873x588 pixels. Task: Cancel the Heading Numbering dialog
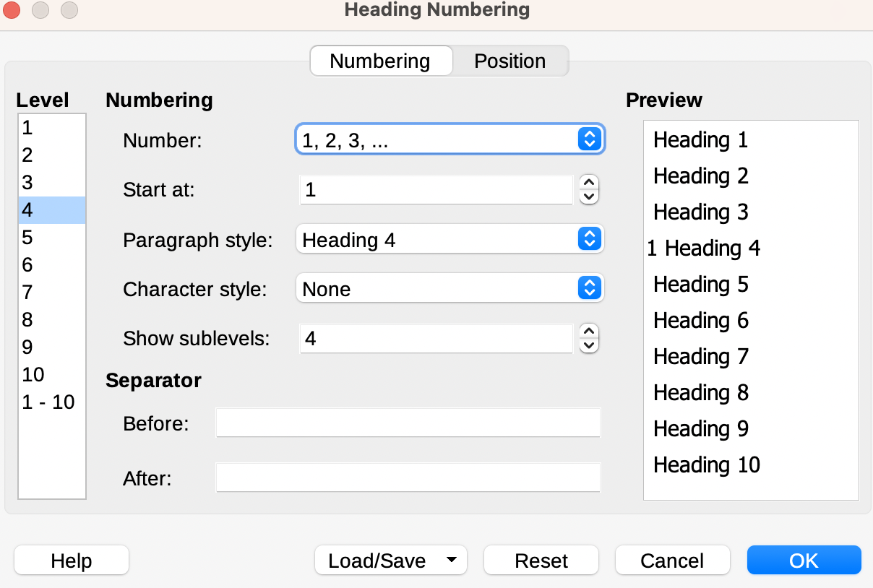click(x=672, y=561)
